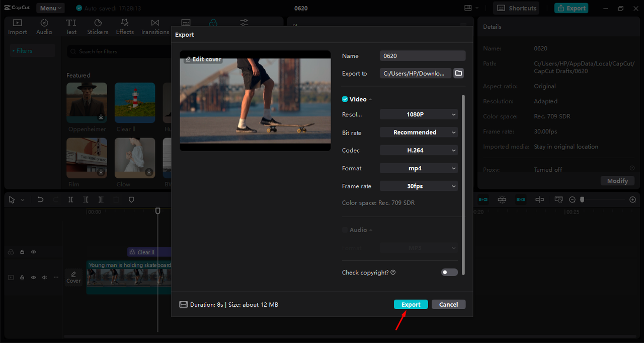Toggle auto snapping icon

(502, 200)
